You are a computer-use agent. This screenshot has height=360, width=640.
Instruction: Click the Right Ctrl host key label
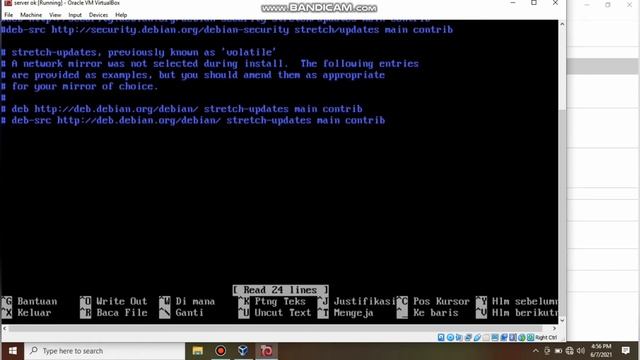546,338
